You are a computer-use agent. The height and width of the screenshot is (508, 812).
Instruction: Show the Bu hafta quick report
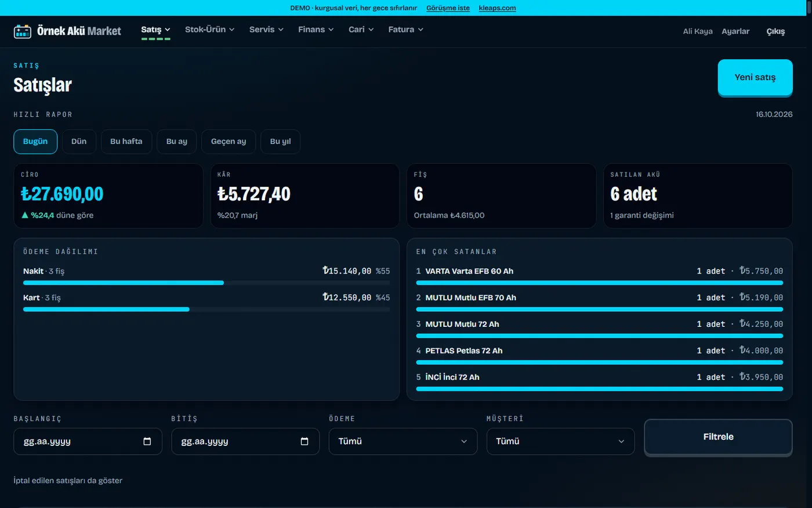[x=126, y=142]
